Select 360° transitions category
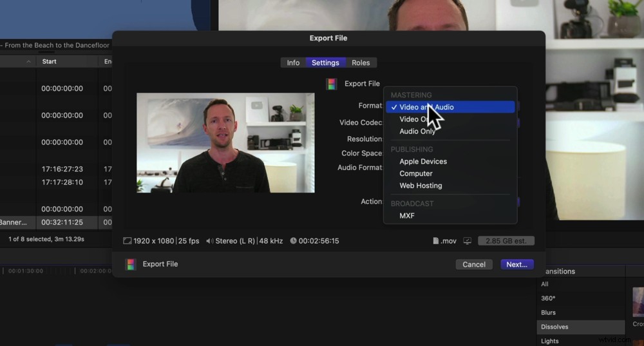 tap(548, 298)
